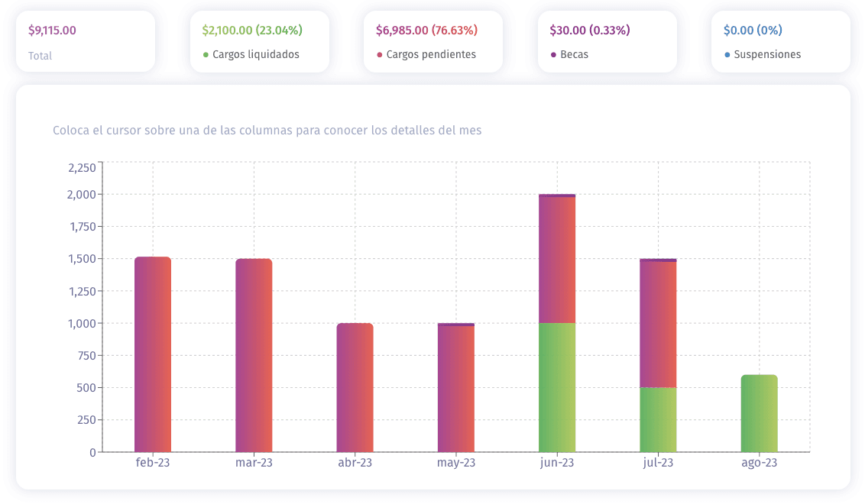Click the Suspensiones summary card

781,41
